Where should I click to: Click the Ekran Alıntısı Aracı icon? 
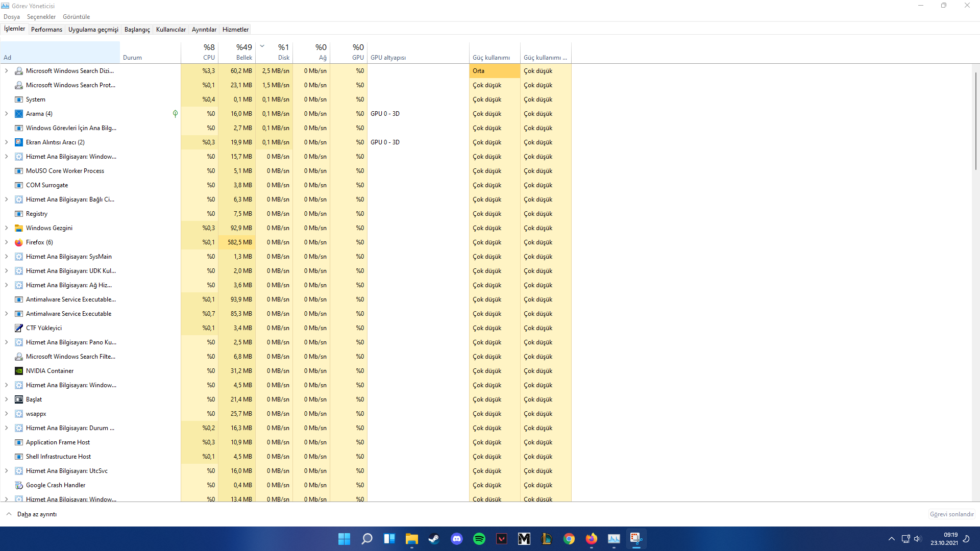pyautogui.click(x=19, y=142)
